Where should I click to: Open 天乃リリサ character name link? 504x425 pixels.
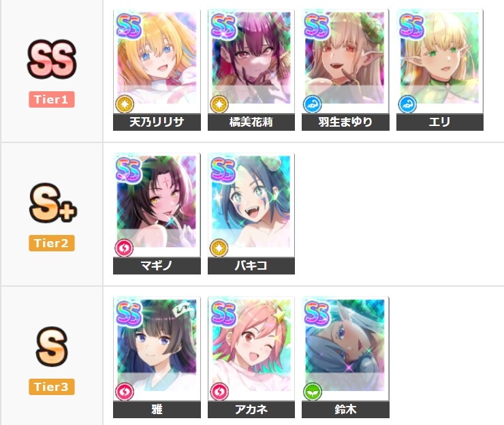[x=157, y=122]
